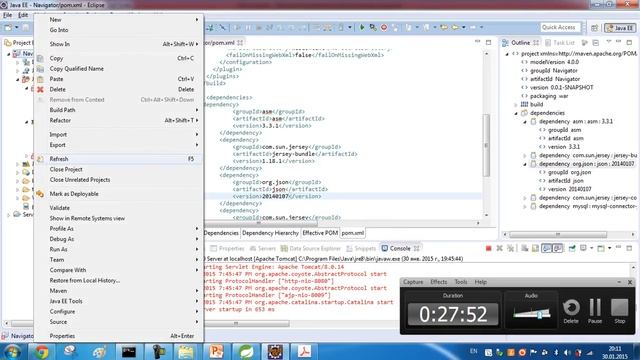Open PowerPoint from the taskbar

pos(216,351)
